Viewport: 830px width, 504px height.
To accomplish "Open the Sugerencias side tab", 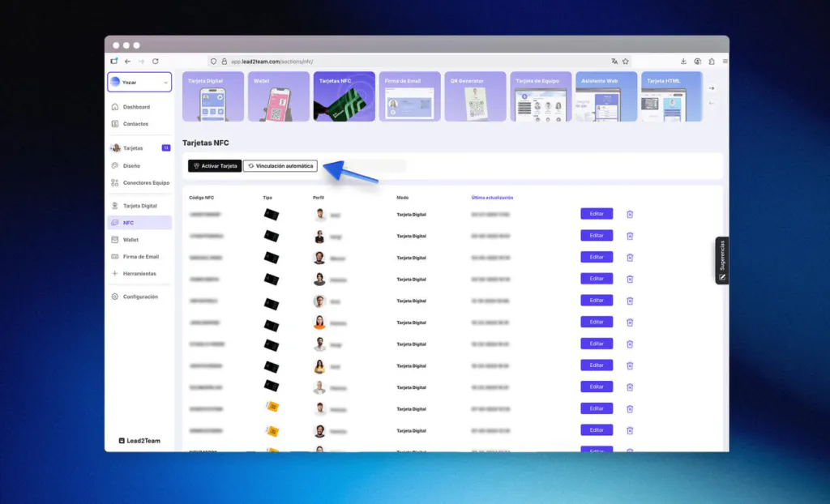I will 722,260.
